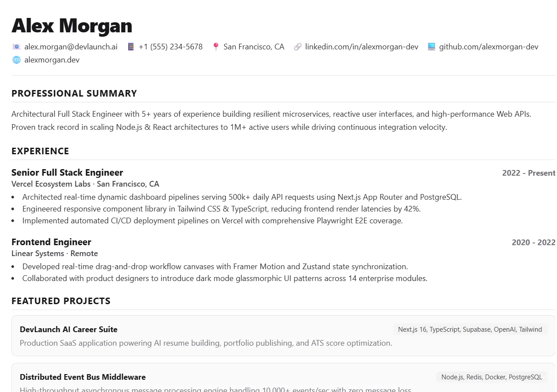The height and width of the screenshot is (392, 557).
Task: Open the DevLaunch AI Career Suite card
Action: [x=283, y=336]
